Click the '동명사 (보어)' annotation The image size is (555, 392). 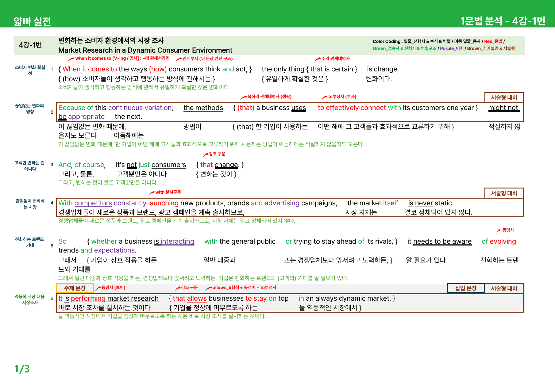(x=113, y=287)
